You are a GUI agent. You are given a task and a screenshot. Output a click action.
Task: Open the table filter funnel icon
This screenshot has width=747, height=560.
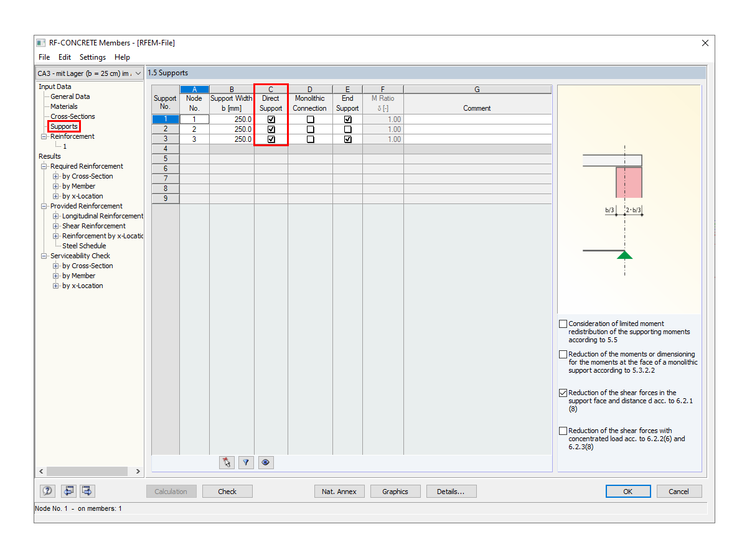point(246,462)
